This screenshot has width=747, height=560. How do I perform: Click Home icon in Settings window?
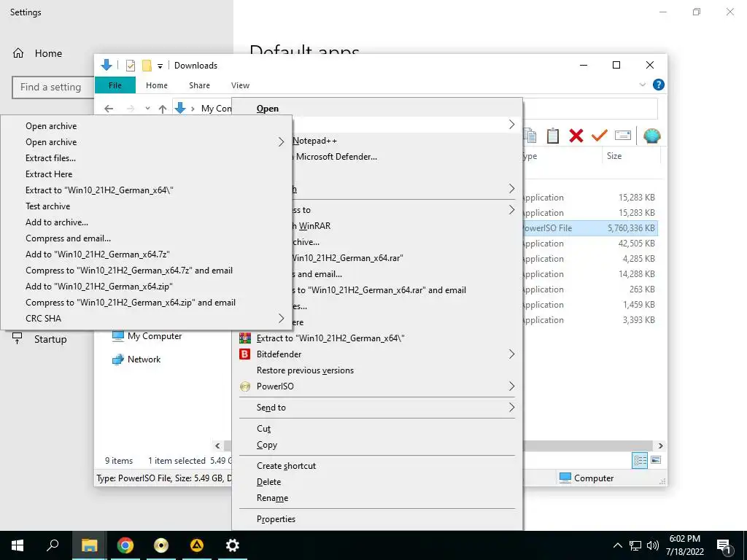coord(18,52)
